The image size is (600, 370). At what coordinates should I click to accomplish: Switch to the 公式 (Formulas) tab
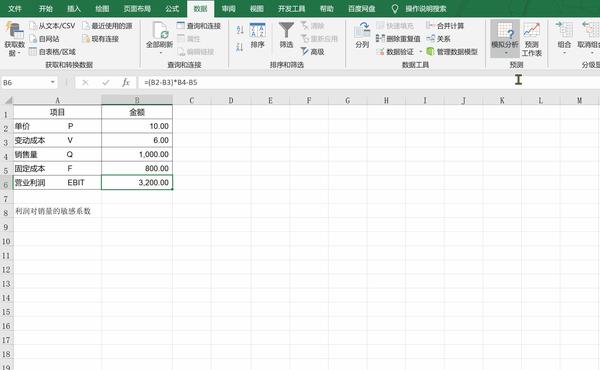(172, 8)
